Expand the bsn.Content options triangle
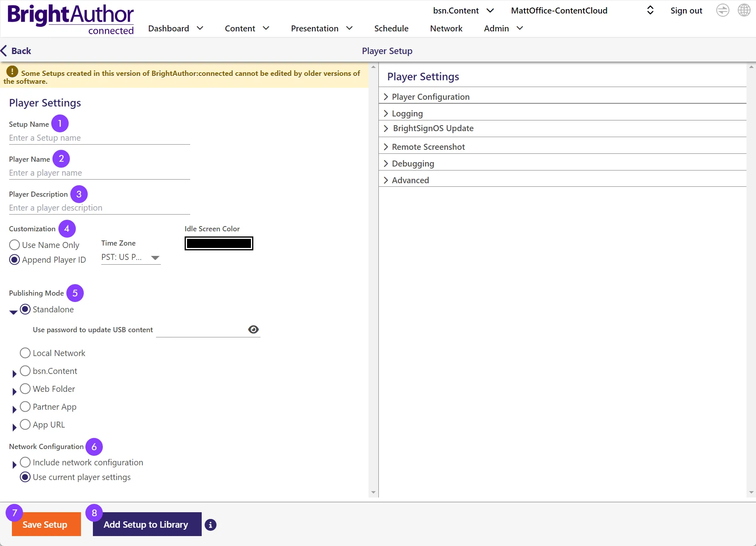Screen dimensions: 756x546 coord(14,374)
